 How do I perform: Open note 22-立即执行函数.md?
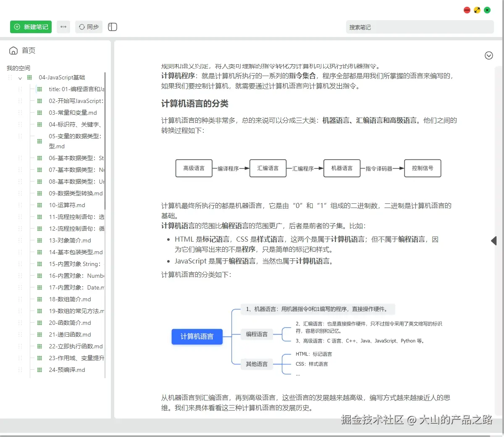pos(76,346)
